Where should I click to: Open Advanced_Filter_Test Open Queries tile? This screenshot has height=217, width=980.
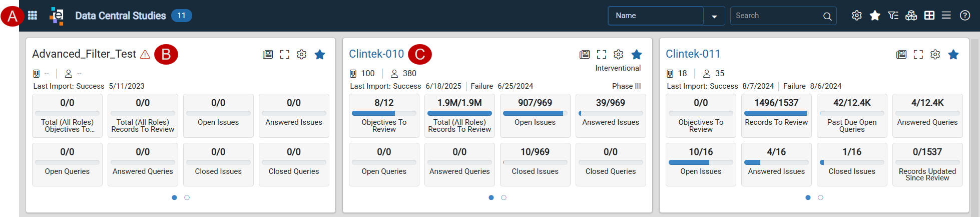click(x=67, y=165)
